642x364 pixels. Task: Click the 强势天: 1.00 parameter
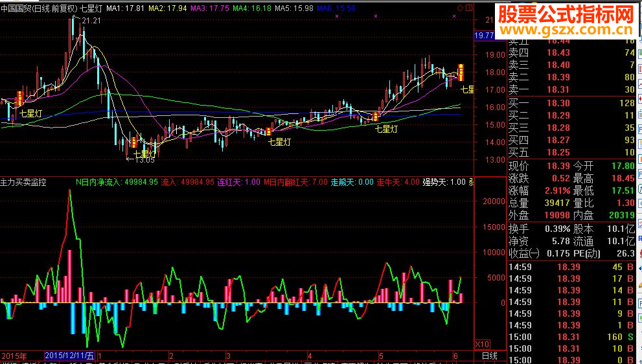click(444, 182)
